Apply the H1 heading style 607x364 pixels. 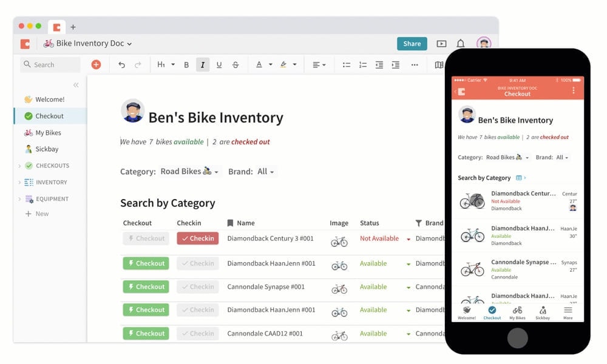click(x=161, y=64)
